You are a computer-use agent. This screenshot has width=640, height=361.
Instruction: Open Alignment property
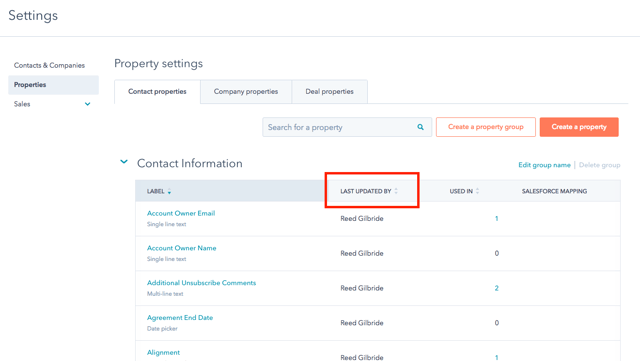pyautogui.click(x=163, y=352)
